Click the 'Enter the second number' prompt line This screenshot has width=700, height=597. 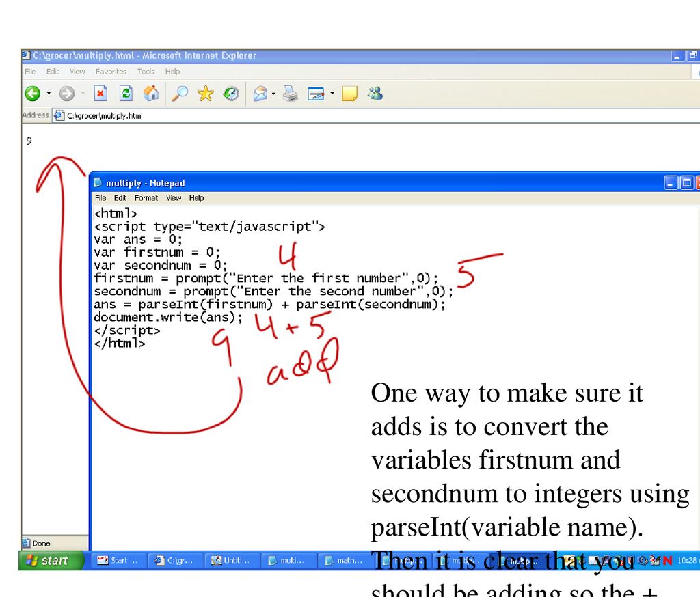273,292
